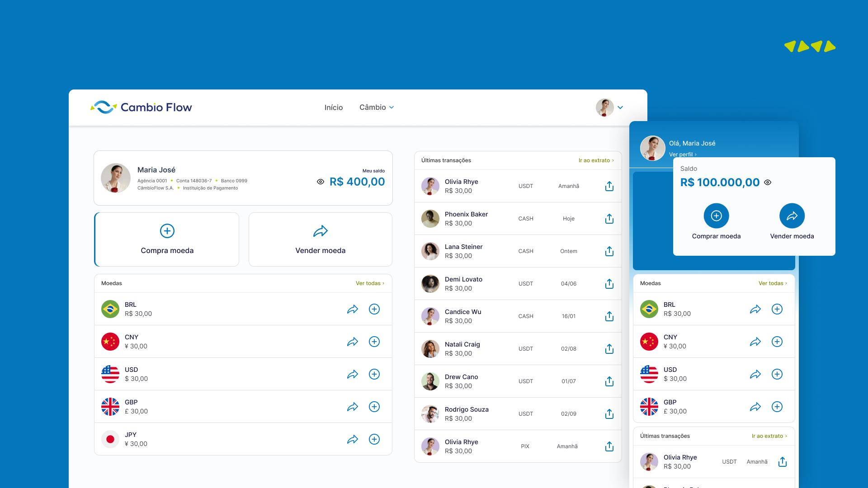Go to Ir ao extrato in mobile panel
868x488 pixels.
(769, 436)
